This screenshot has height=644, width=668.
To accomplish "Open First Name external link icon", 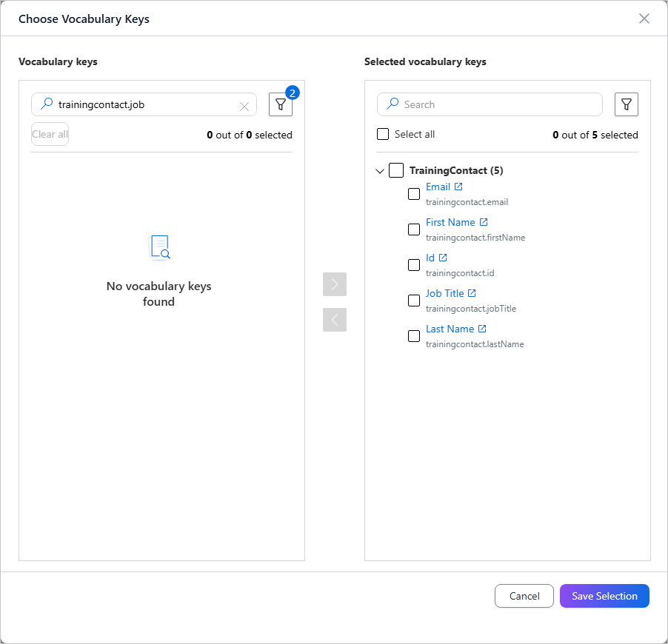I will (x=484, y=222).
